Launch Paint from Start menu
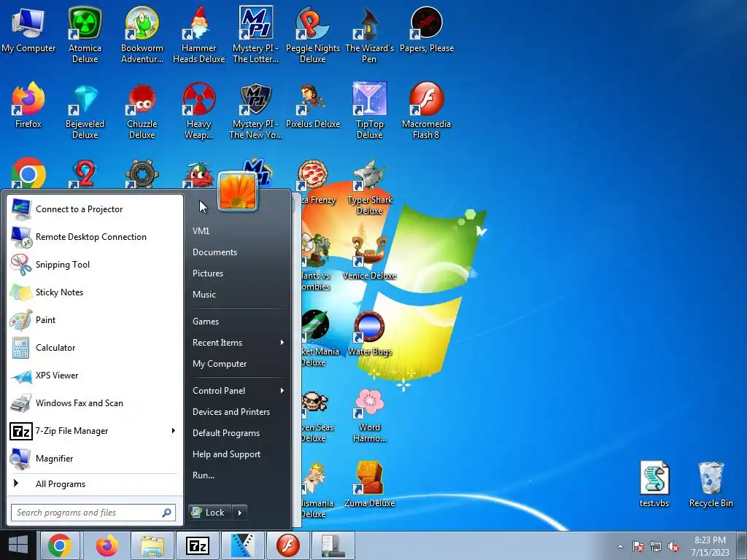This screenshot has height=560, width=747. point(95,319)
